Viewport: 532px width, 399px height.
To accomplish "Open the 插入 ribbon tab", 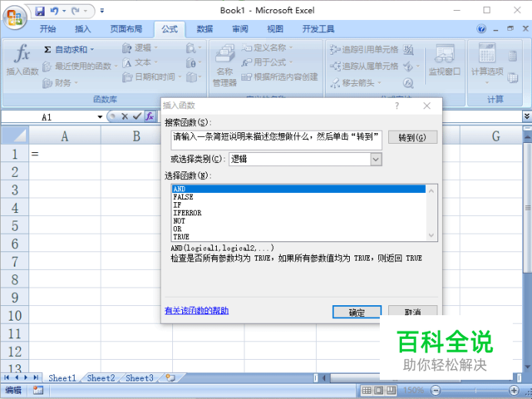I will pos(83,29).
